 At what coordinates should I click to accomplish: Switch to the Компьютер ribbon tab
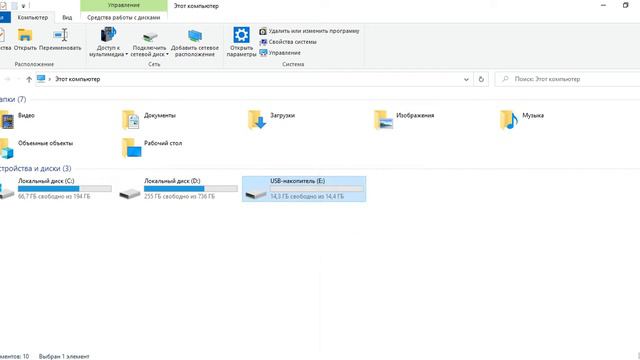click(33, 18)
